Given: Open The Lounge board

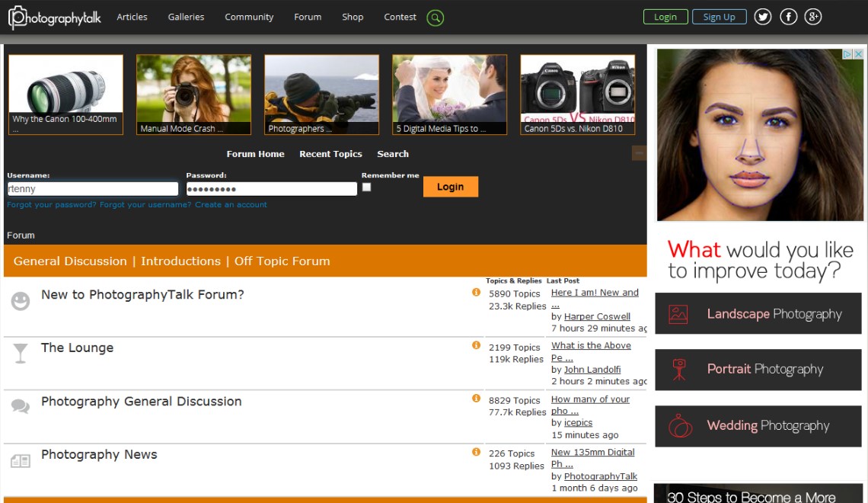Looking at the screenshot, I should 77,348.
